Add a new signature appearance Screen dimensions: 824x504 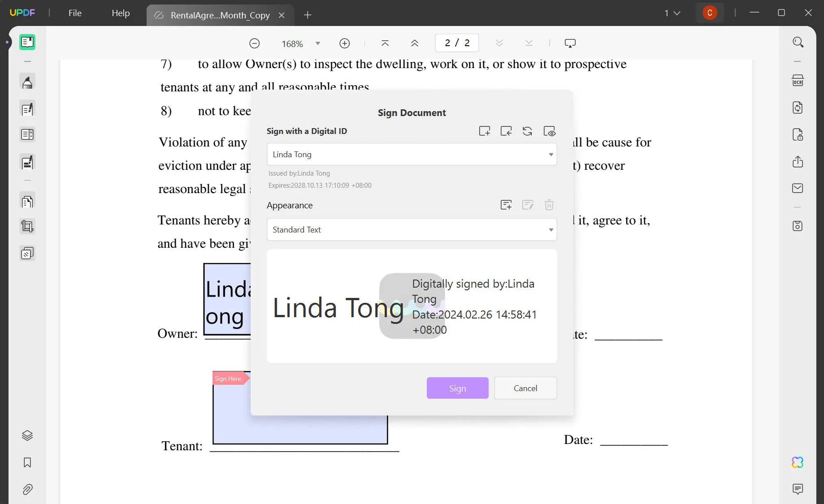(506, 205)
